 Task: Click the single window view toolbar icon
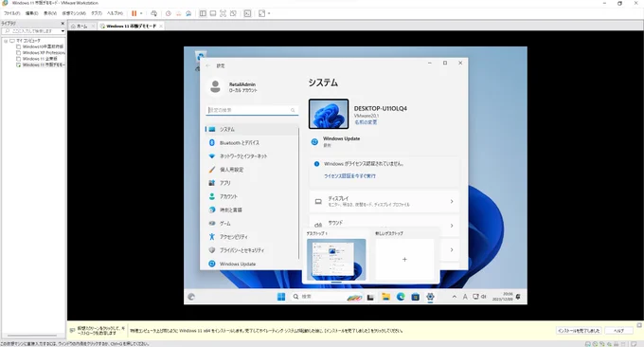point(213,13)
